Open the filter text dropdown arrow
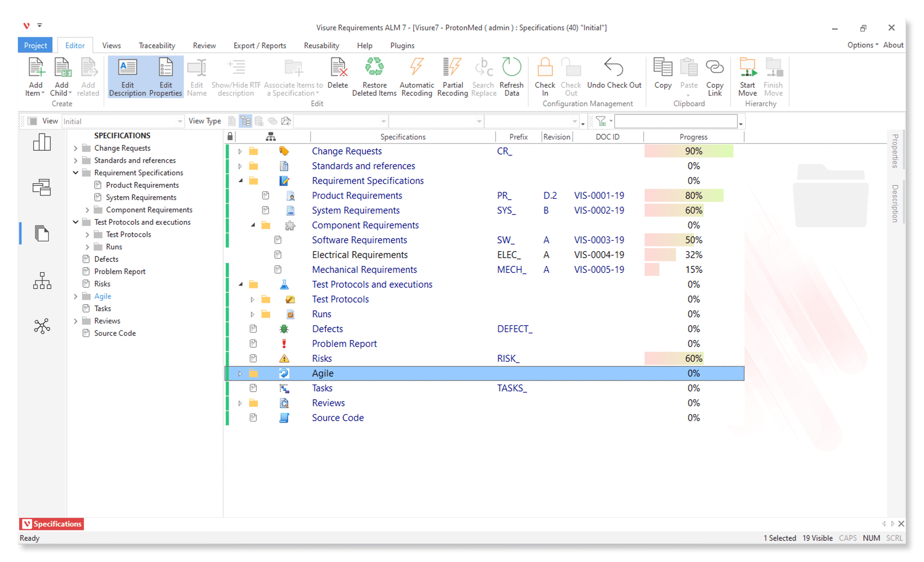This screenshot has width=924, height=562. [741, 124]
